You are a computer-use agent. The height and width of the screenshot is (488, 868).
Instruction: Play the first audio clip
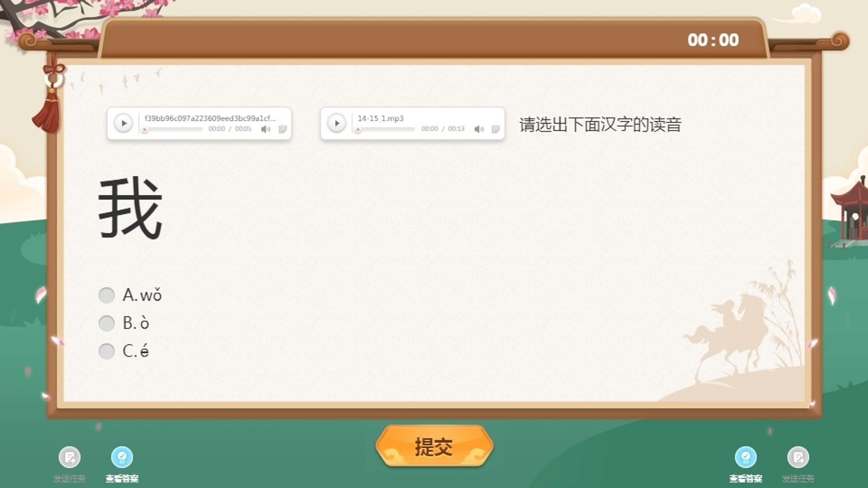(123, 123)
